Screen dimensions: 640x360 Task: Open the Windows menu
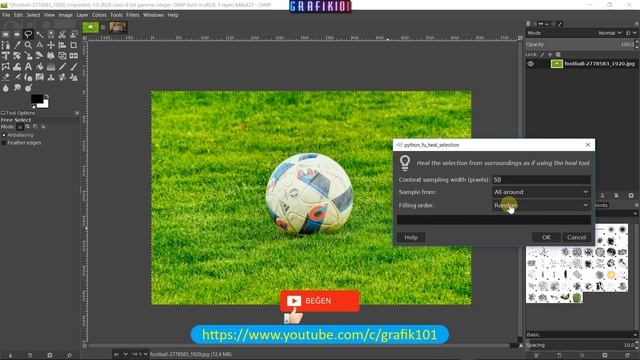[x=153, y=15]
